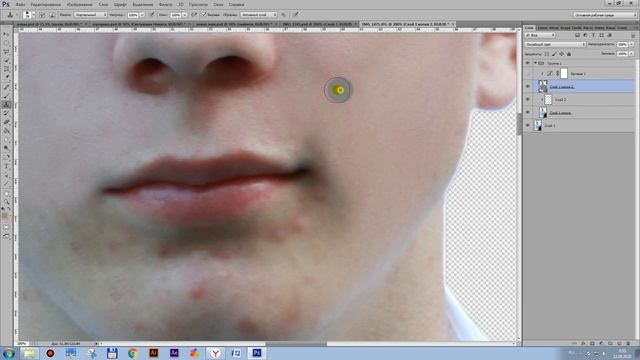Toggle ignore adjustment layers when cloning

(283, 15)
